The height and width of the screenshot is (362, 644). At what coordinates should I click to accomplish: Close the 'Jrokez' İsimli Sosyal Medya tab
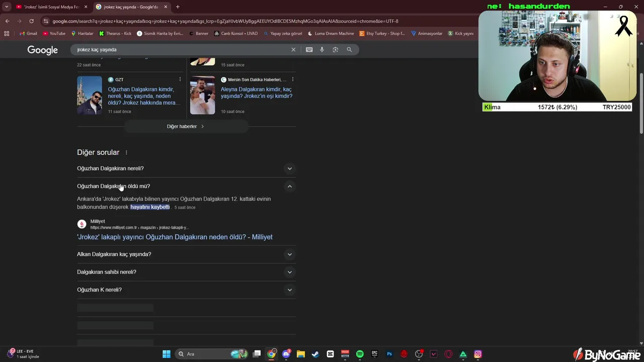[86, 7]
